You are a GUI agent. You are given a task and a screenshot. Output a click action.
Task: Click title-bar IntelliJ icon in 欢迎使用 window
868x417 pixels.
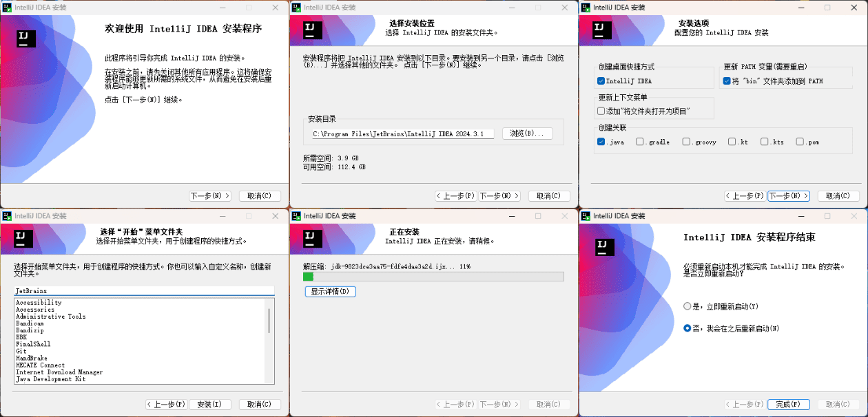[7, 8]
